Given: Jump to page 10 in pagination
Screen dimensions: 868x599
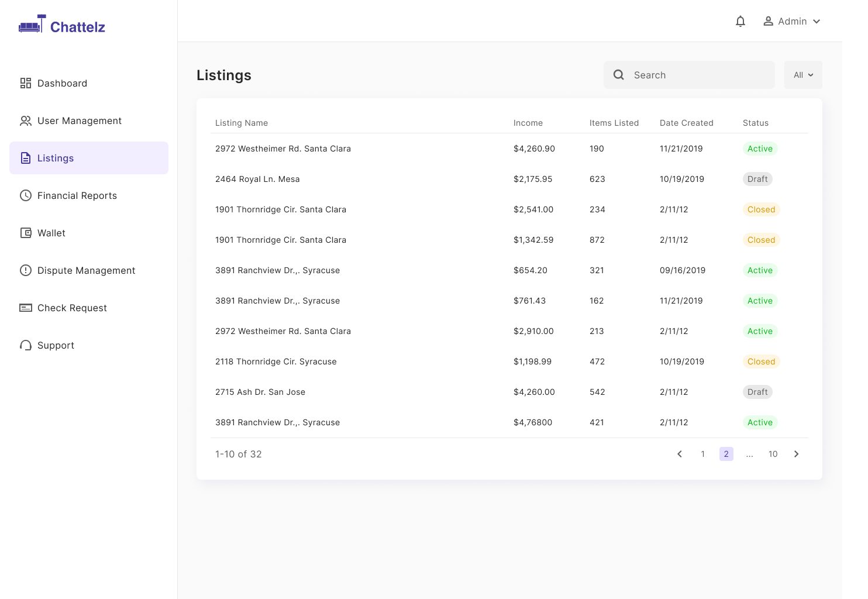Looking at the screenshot, I should coord(773,454).
